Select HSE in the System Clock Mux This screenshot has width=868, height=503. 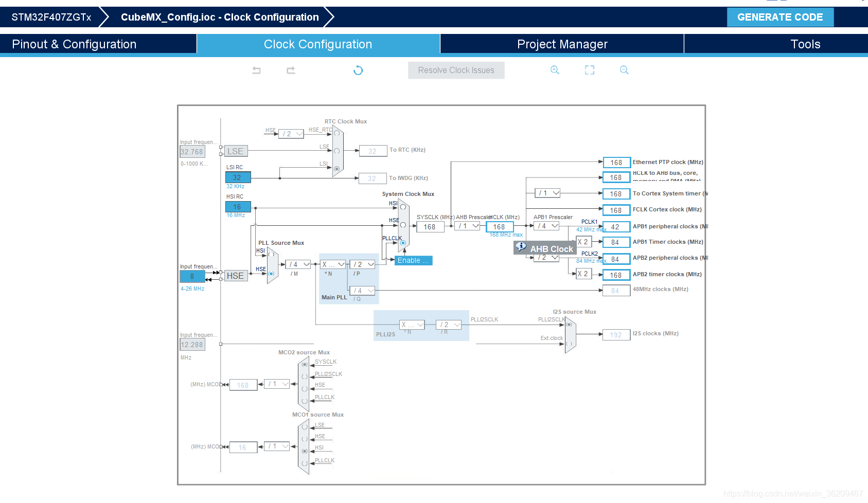[x=403, y=225]
